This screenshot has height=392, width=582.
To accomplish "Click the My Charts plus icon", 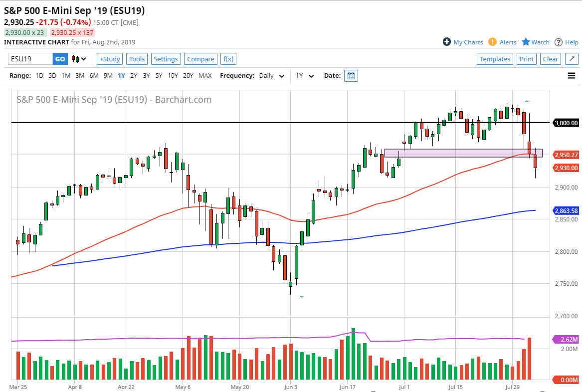I will click(x=446, y=42).
